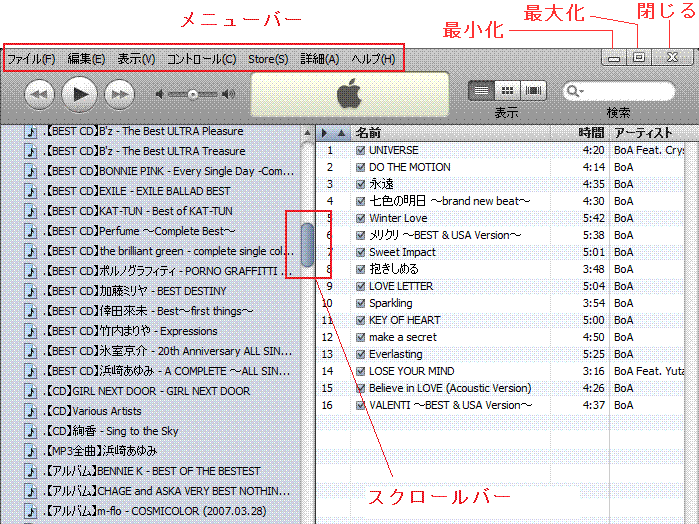Open the コントロール(C) menu
Image resolution: width=699 pixels, height=524 pixels.
click(201, 59)
